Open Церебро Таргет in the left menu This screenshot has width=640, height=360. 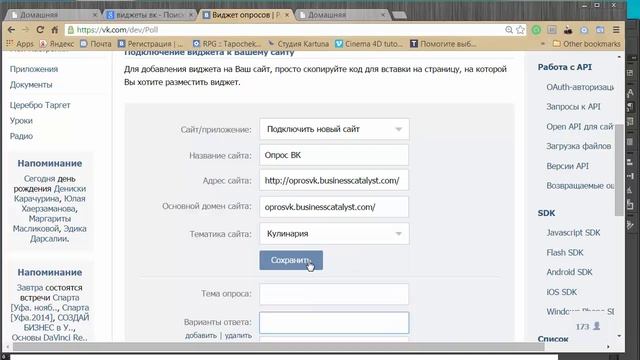[x=40, y=105]
